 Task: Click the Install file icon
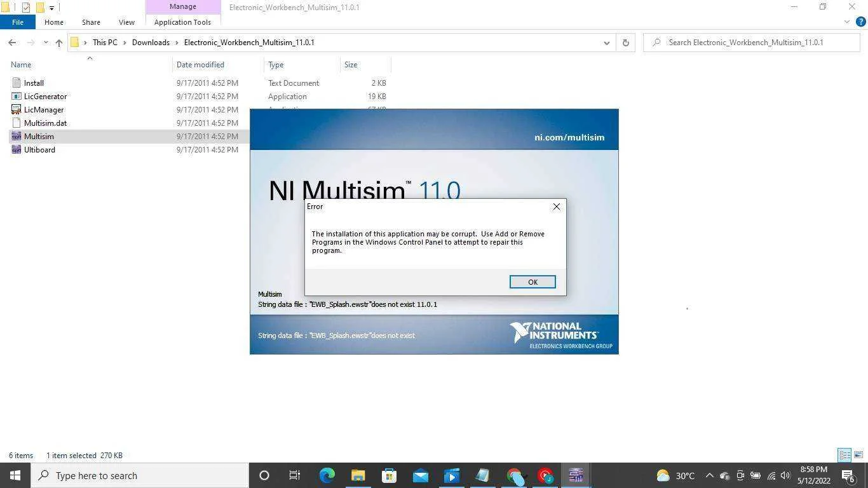[x=17, y=83]
